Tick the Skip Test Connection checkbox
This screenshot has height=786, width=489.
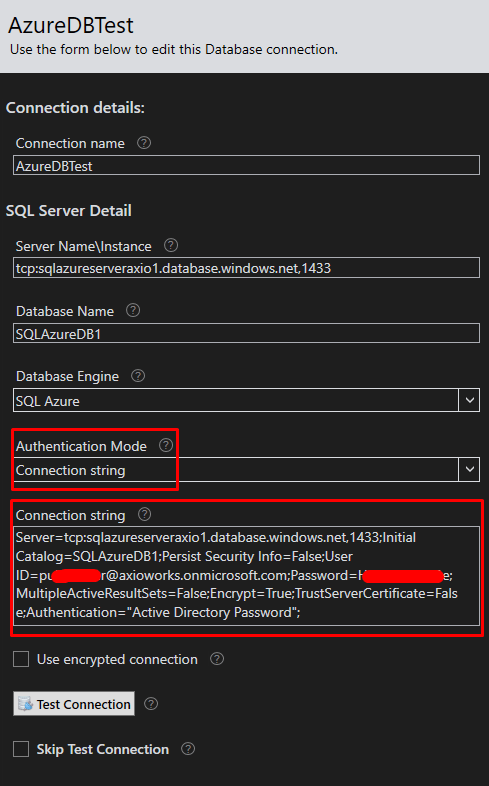[x=21, y=749]
